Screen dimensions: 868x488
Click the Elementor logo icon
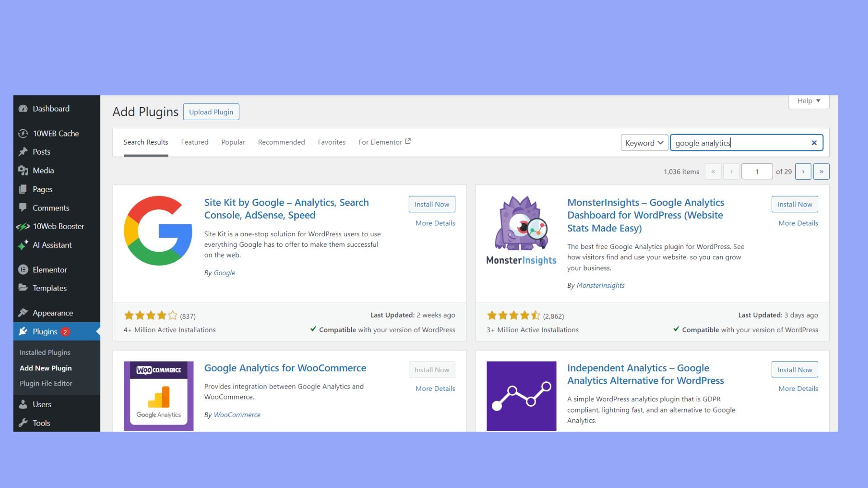[23, 270]
